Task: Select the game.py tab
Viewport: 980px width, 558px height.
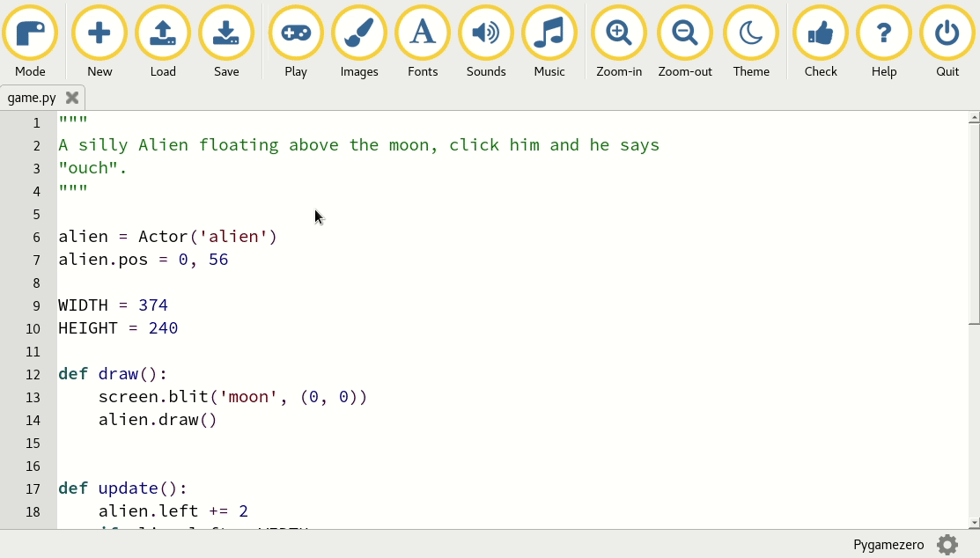Action: click(32, 98)
